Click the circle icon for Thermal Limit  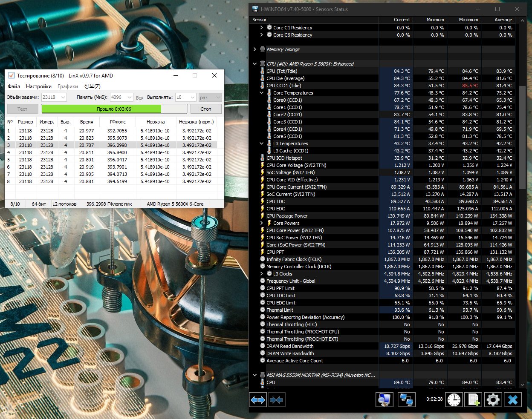coord(263,310)
